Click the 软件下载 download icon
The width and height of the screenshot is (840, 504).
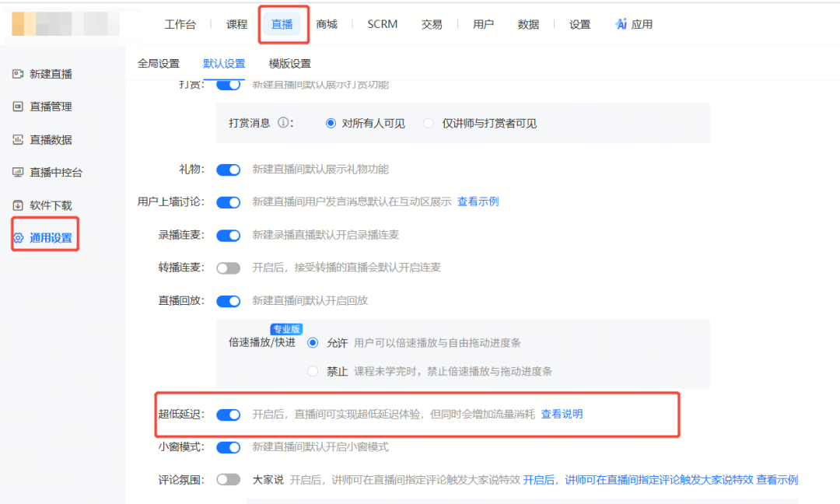[x=18, y=205]
